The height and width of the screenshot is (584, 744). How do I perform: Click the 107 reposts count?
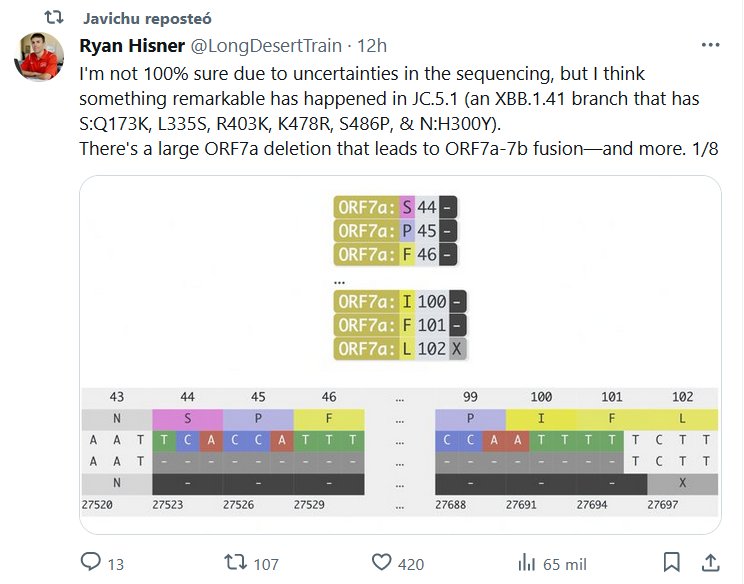[266, 563]
